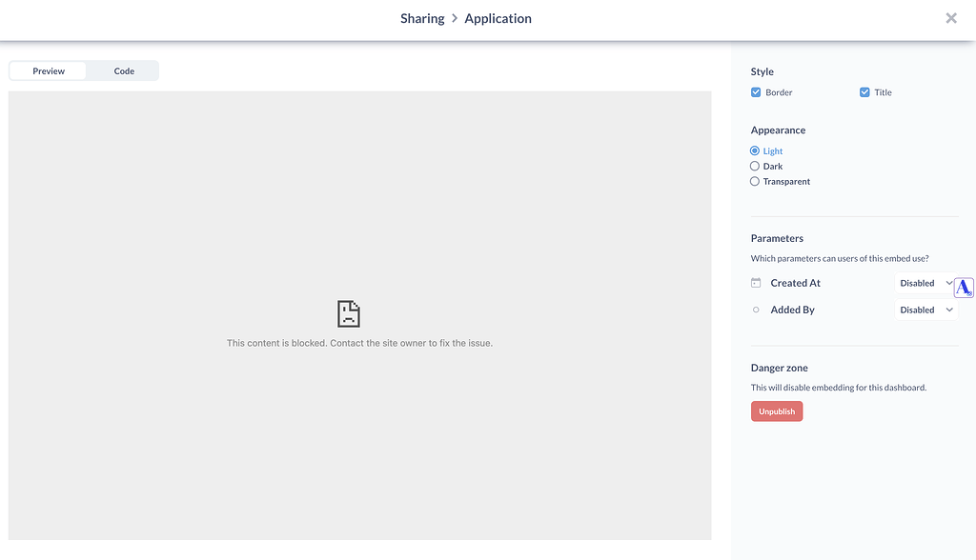Open the Sharing breadcrumb link
Screen dimensions: 976x560
coord(421,18)
